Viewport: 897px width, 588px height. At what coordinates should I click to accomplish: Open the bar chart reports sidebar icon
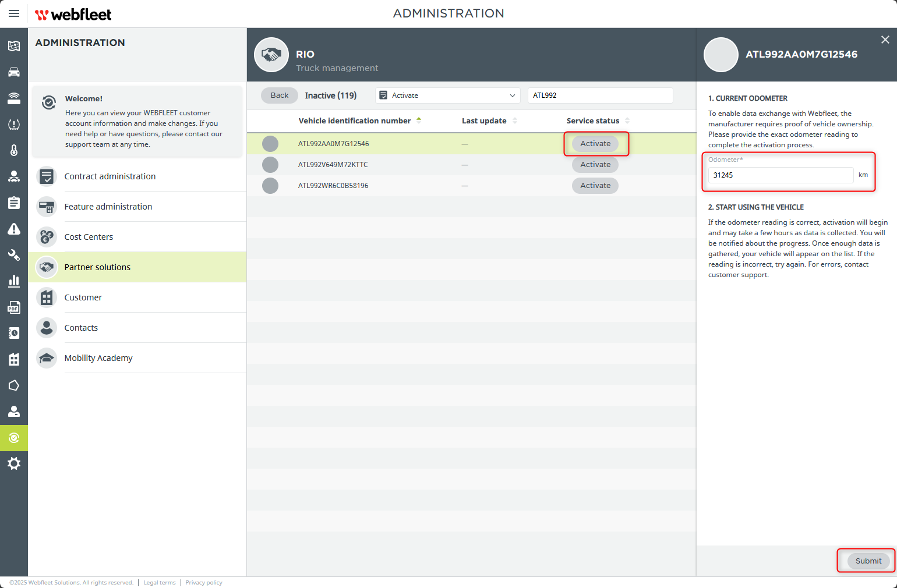coord(14,281)
